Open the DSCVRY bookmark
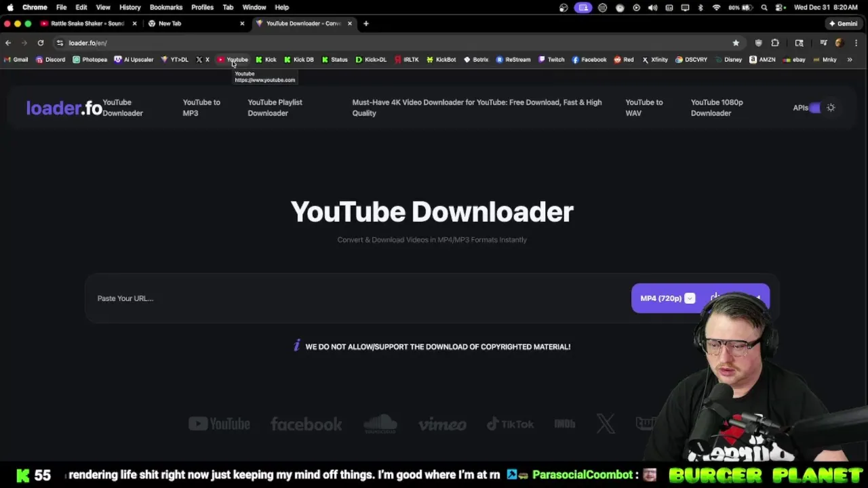This screenshot has height=488, width=868. 691,60
